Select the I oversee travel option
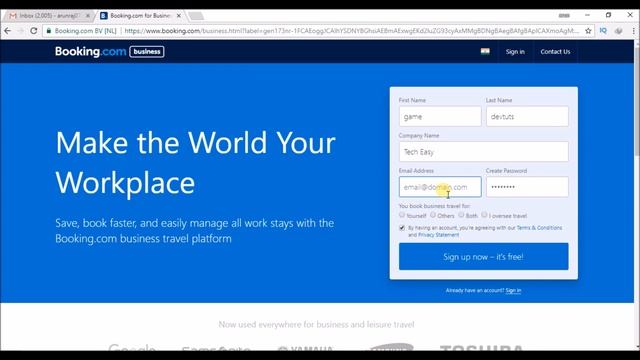 point(484,215)
